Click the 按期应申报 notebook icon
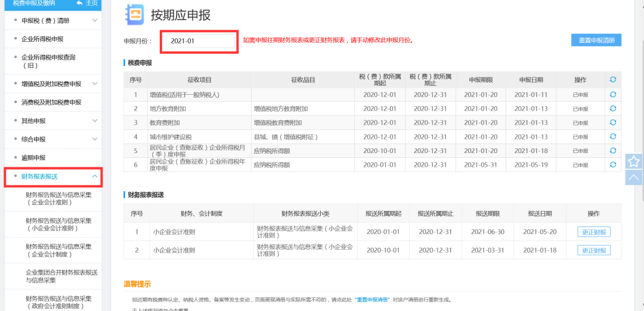This screenshot has height=311, width=644. coord(134,15)
